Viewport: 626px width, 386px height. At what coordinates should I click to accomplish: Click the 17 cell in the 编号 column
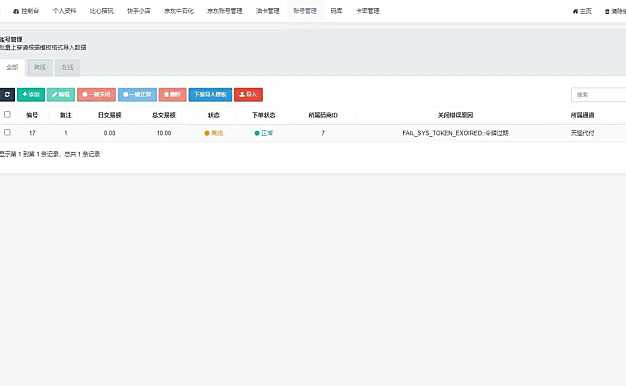click(x=32, y=133)
